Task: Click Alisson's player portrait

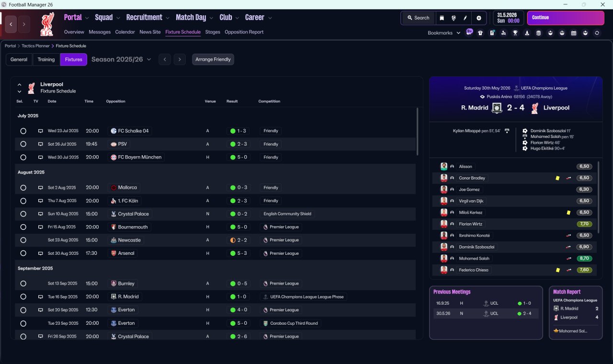Action: coord(444,167)
